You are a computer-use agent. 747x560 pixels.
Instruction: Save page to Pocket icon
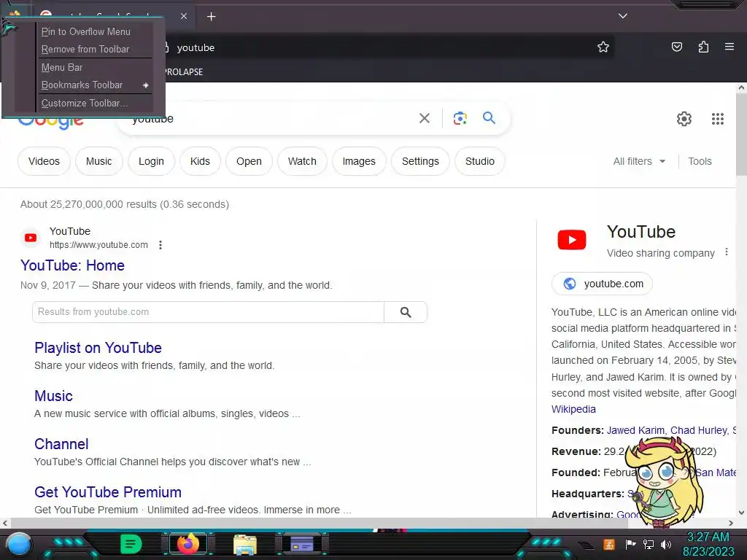coord(676,47)
